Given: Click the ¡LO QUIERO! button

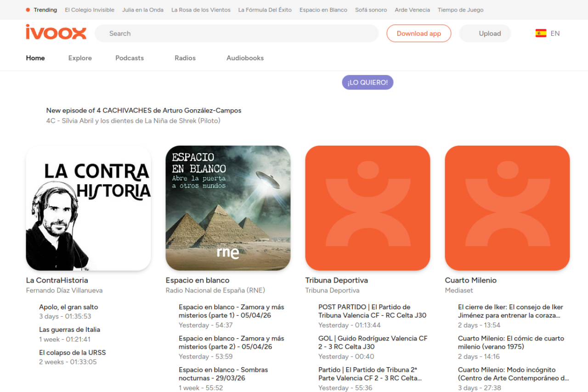Looking at the screenshot, I should 367,82.
